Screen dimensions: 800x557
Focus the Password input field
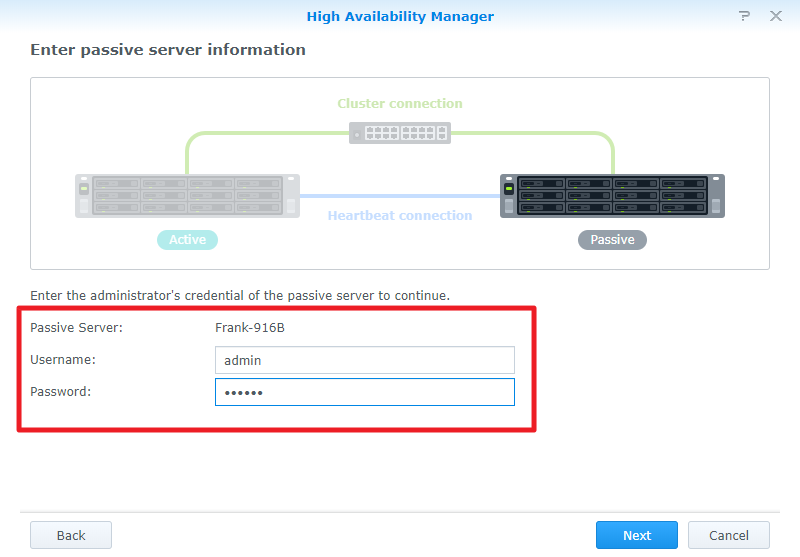[x=364, y=392]
